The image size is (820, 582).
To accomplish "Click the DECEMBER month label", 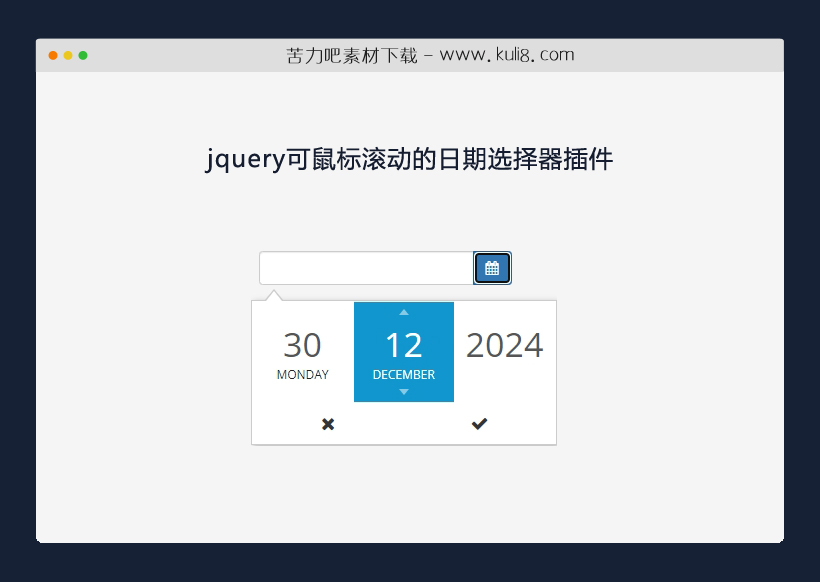I will tap(403, 374).
